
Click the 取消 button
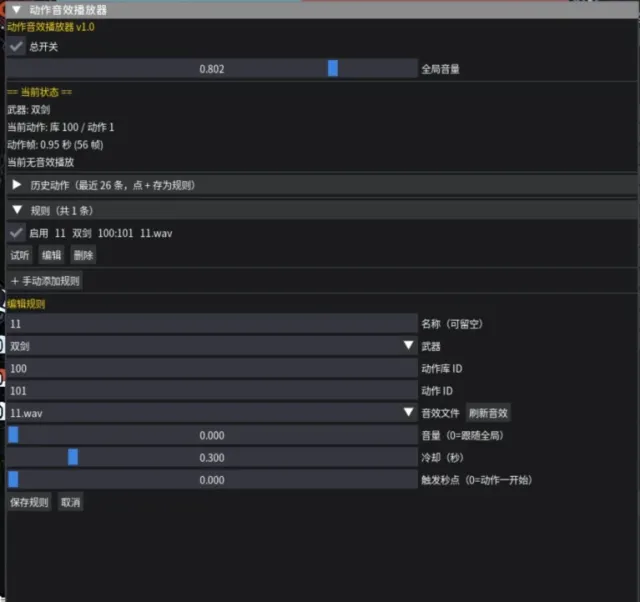71,502
